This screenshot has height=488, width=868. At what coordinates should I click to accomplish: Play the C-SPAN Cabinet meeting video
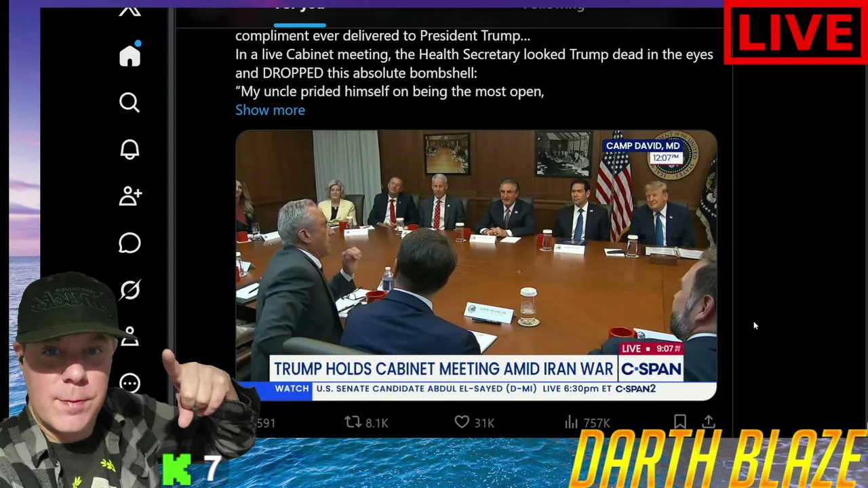tap(476, 265)
